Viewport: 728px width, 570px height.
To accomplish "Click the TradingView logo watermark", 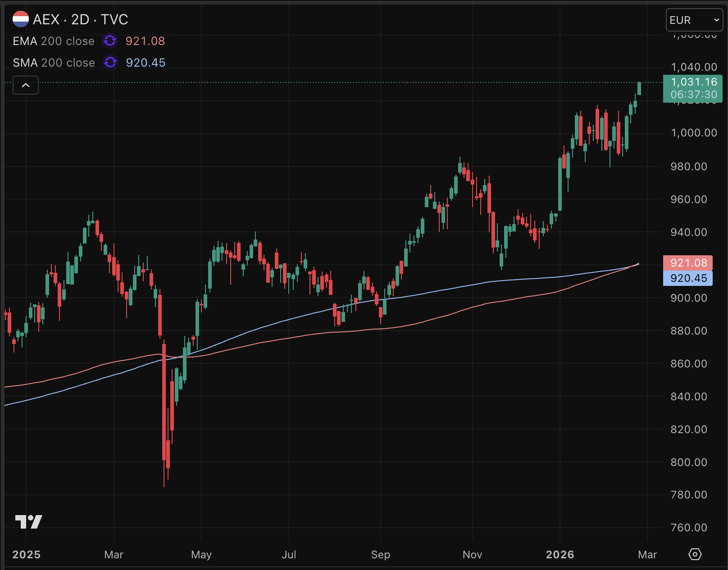I will click(x=28, y=522).
